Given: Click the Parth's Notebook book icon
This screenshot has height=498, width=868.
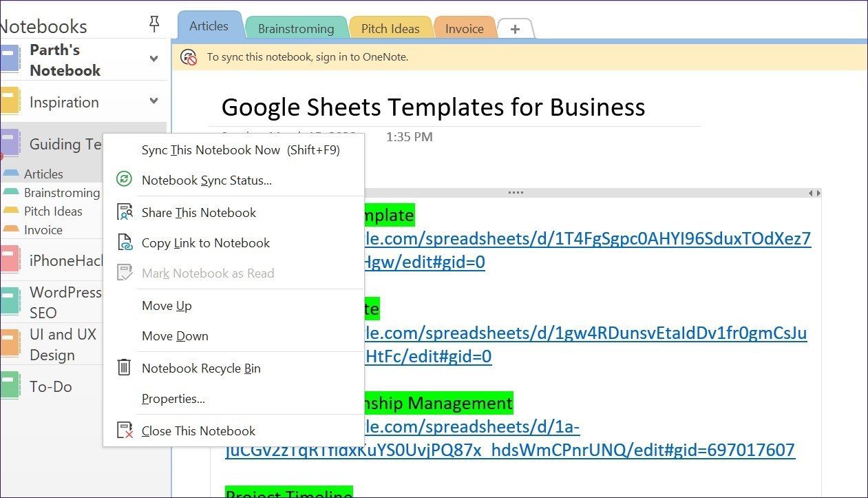Looking at the screenshot, I should coord(9,60).
